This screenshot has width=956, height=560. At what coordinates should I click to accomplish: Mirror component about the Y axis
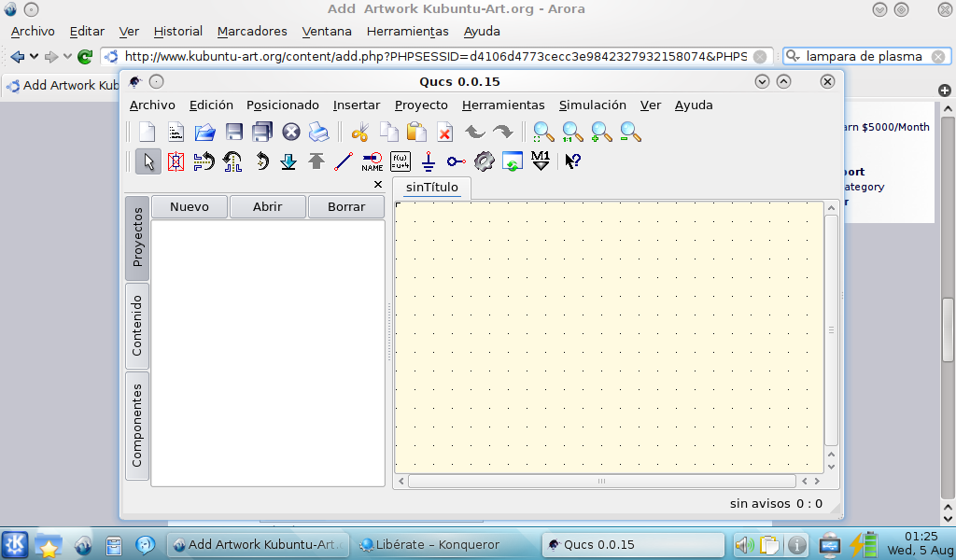(232, 161)
